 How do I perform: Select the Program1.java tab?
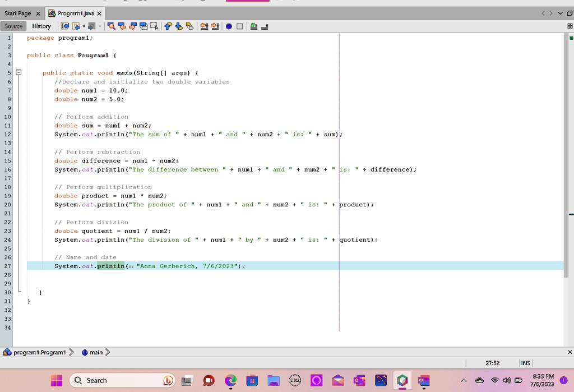coord(76,13)
